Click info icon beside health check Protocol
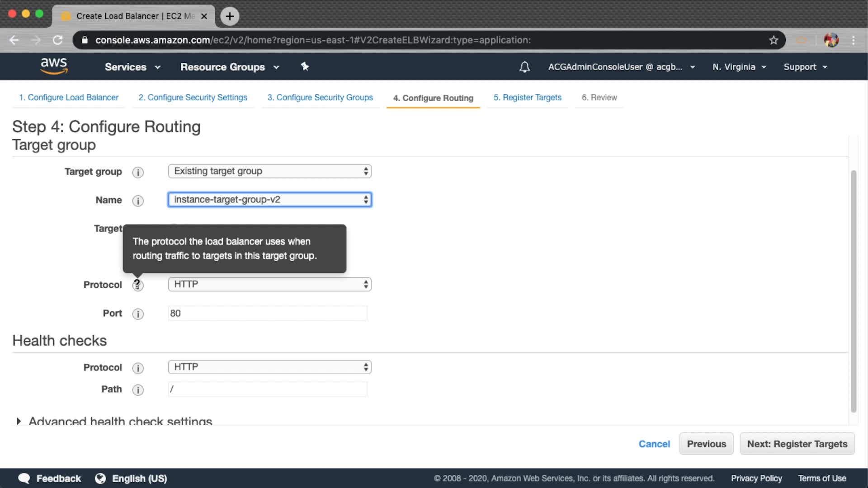Image resolution: width=868 pixels, height=488 pixels. point(138,368)
